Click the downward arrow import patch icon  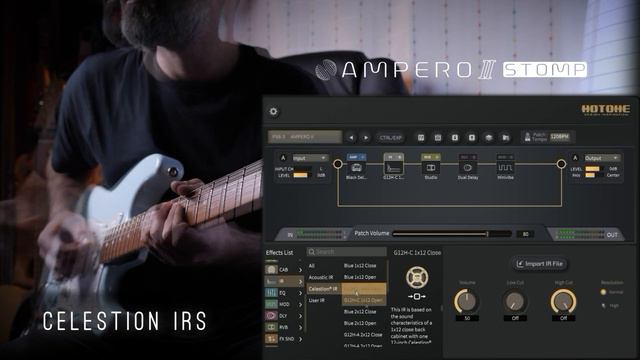(x=455, y=138)
